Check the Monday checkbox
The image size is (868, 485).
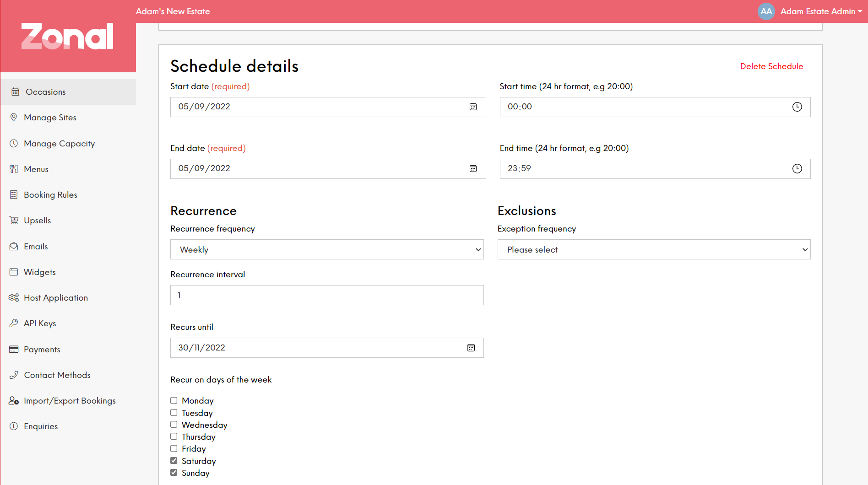click(x=174, y=401)
